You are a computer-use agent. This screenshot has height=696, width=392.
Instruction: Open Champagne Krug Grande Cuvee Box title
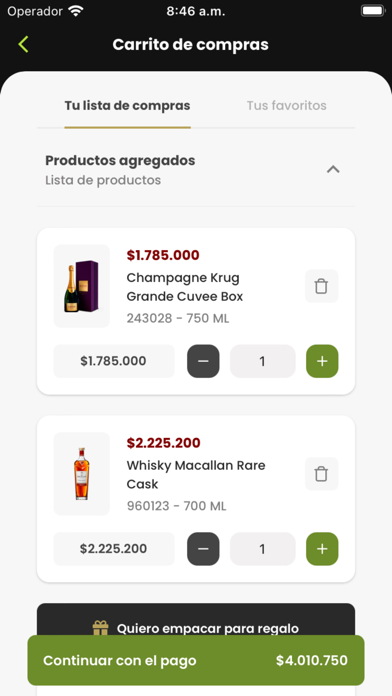[x=185, y=287]
